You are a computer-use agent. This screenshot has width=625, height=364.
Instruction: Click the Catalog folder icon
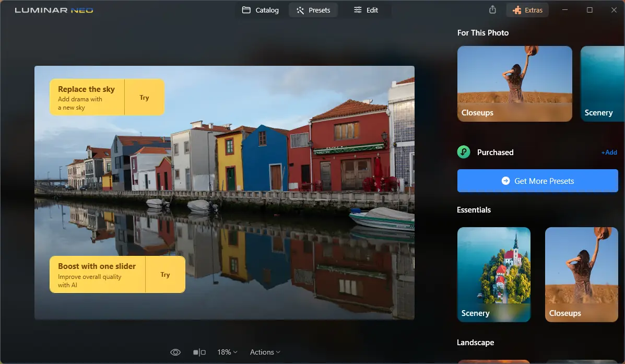(246, 10)
